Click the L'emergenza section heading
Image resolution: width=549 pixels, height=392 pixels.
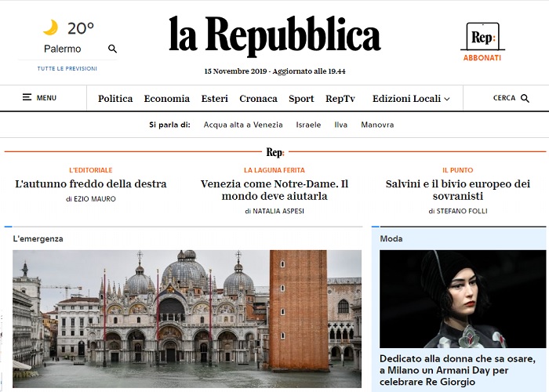(x=38, y=239)
